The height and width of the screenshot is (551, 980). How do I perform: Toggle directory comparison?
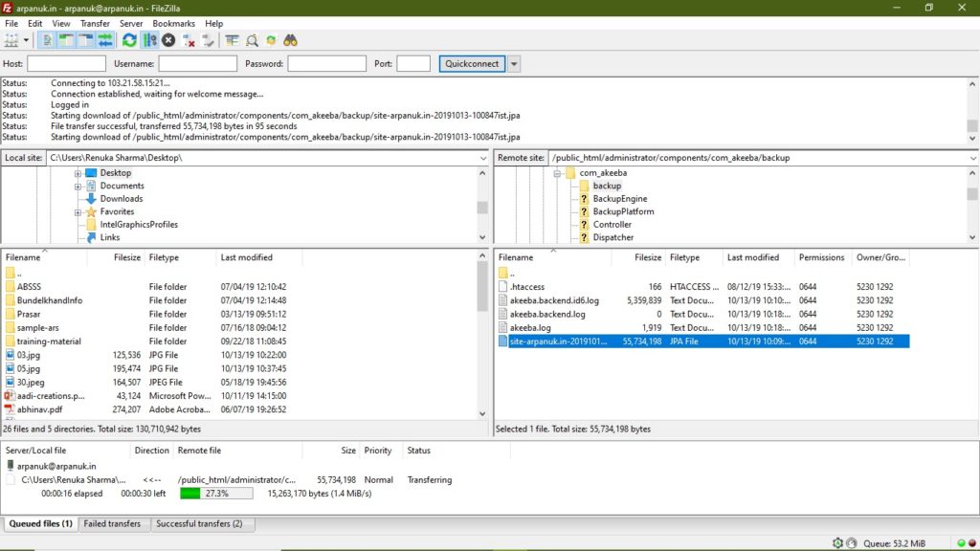pos(252,40)
